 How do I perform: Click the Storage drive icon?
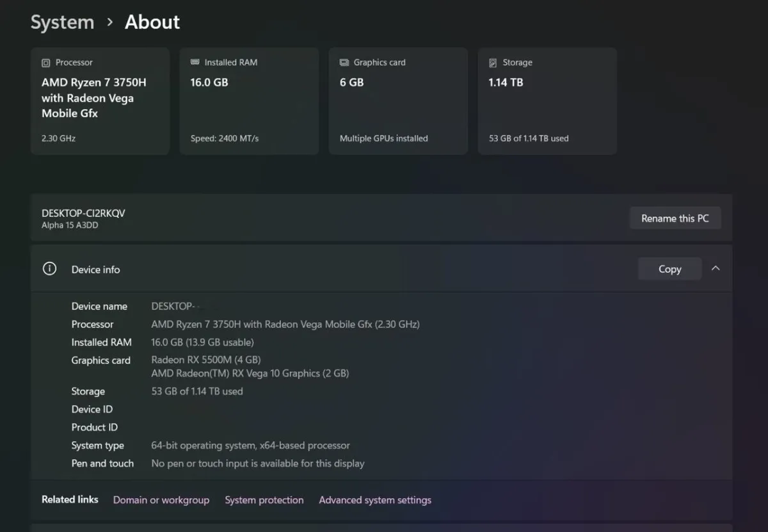(x=493, y=63)
